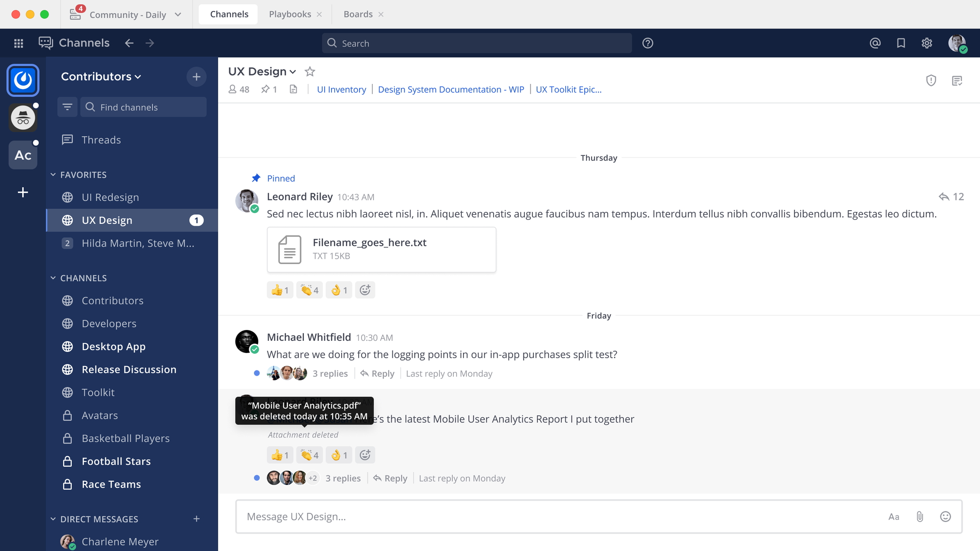
Task: Toggle the thumbs-up reaction on Leonard's pinned message
Action: (x=280, y=289)
